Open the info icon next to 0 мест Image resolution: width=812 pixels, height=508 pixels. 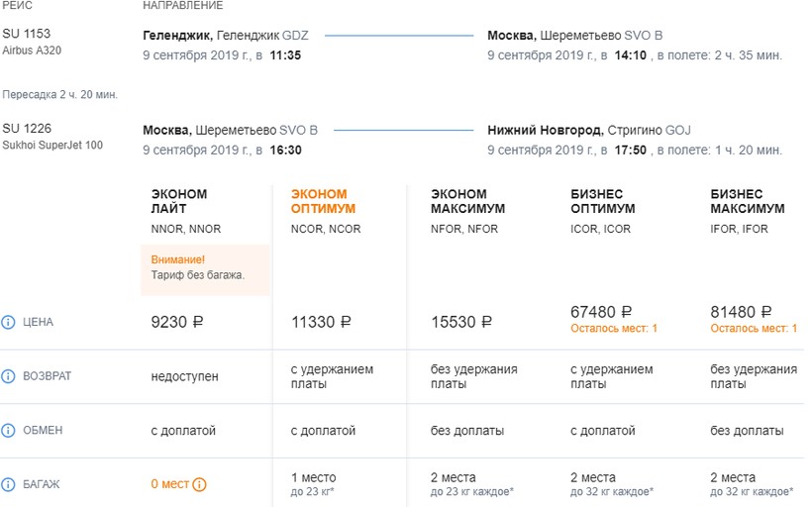click(x=199, y=484)
